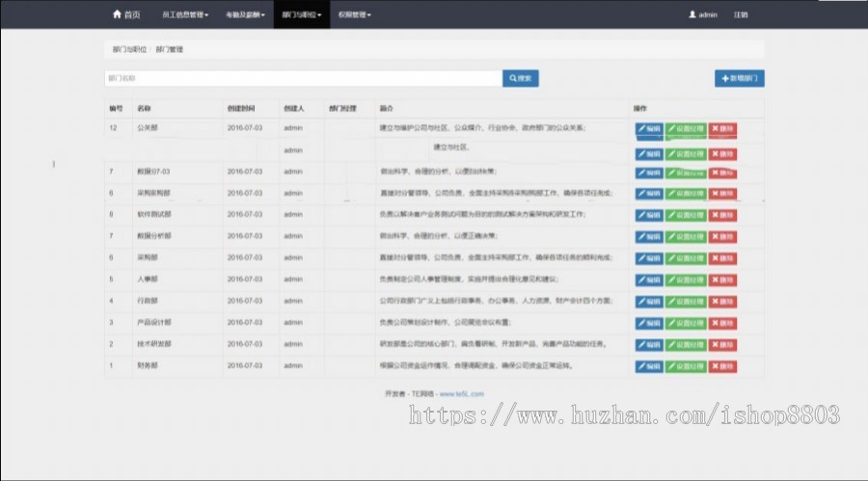
Task: Delete the 行政部 department row
Action: (x=722, y=302)
